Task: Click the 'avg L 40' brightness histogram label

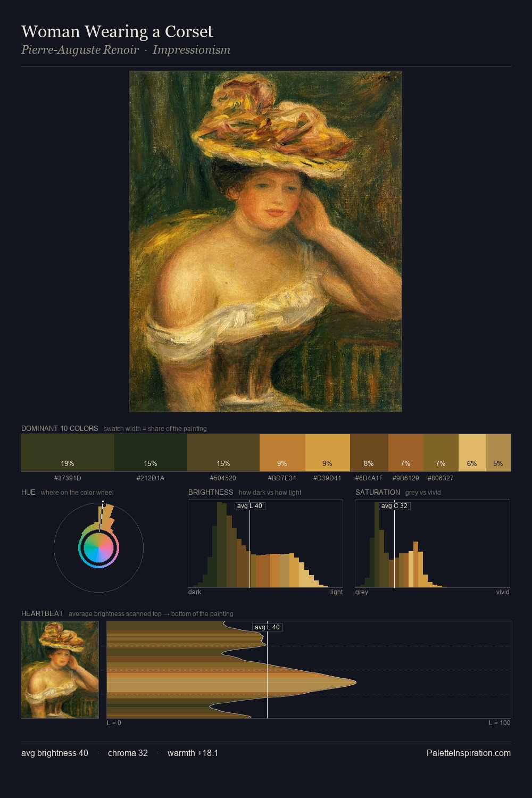Action: pos(250,506)
